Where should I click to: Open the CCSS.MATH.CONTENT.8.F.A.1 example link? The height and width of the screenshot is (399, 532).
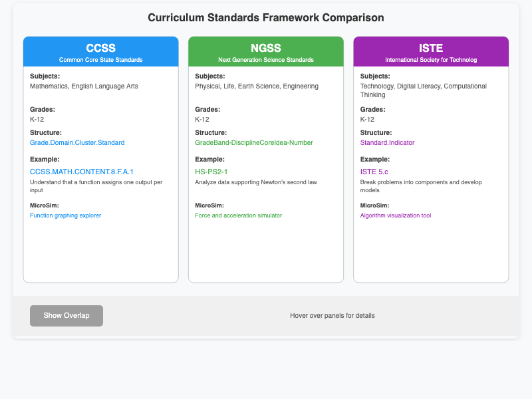[x=82, y=172]
